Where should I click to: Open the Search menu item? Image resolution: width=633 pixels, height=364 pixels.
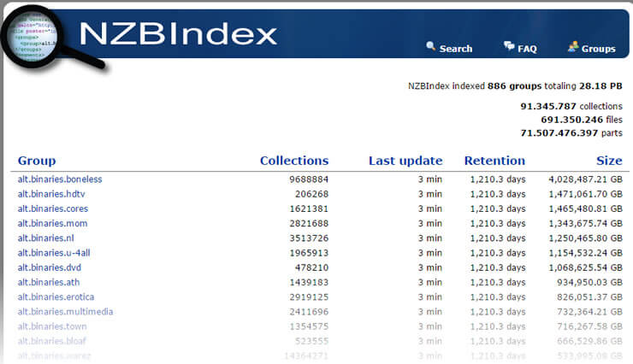coord(455,49)
